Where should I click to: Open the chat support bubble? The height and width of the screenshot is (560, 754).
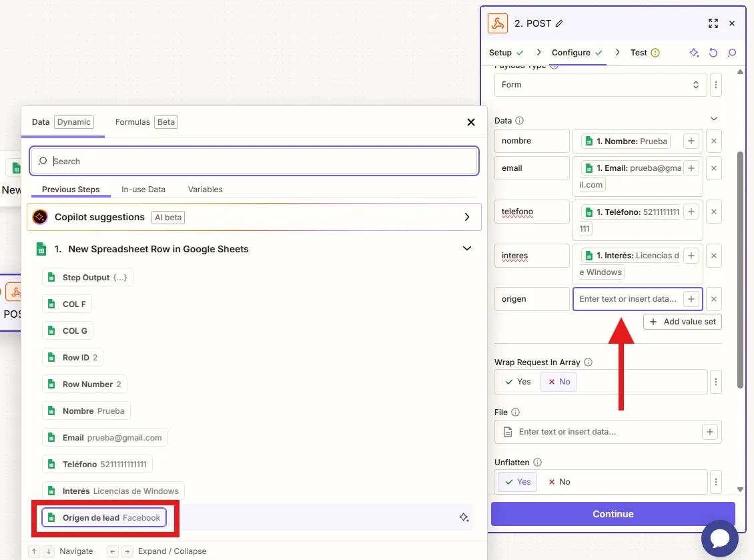(719, 539)
